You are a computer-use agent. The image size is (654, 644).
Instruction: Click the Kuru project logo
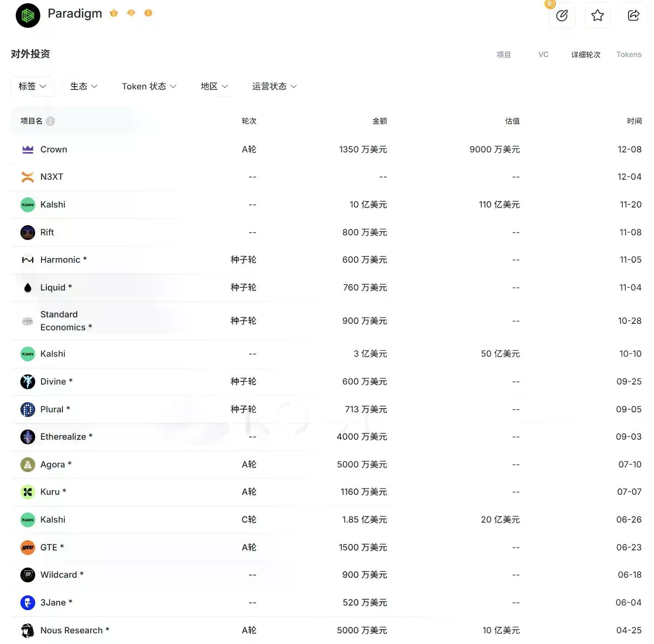click(x=28, y=492)
